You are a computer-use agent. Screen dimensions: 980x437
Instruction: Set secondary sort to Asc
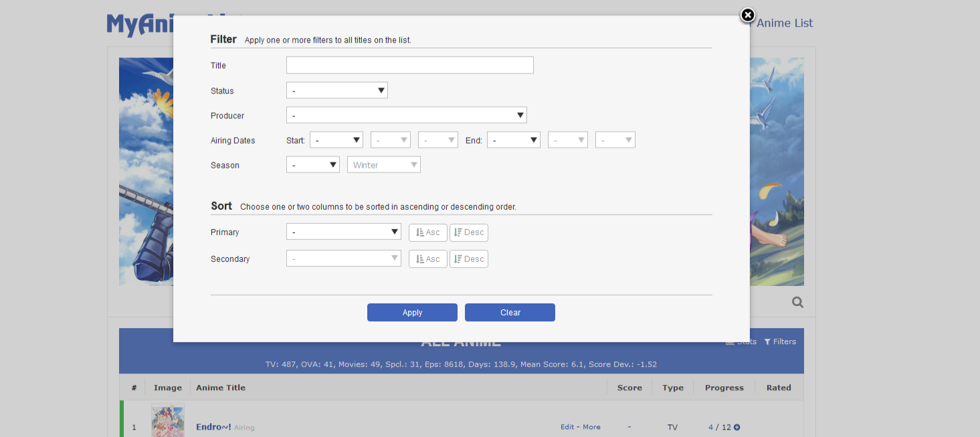(x=427, y=259)
